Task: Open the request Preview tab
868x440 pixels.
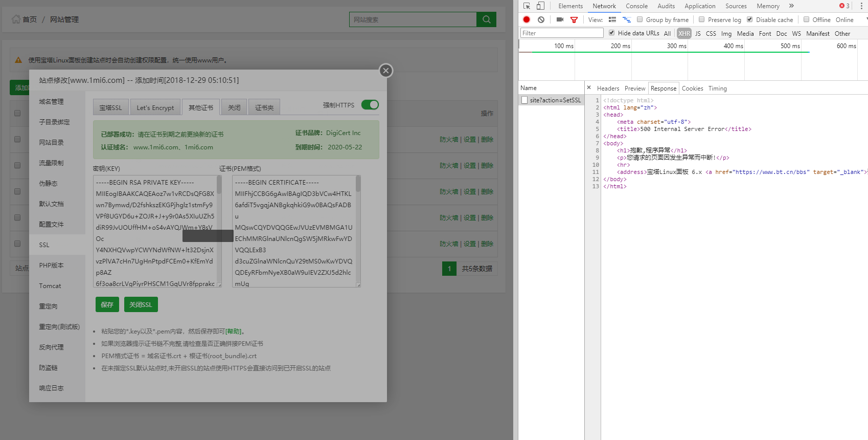Action: click(635, 89)
